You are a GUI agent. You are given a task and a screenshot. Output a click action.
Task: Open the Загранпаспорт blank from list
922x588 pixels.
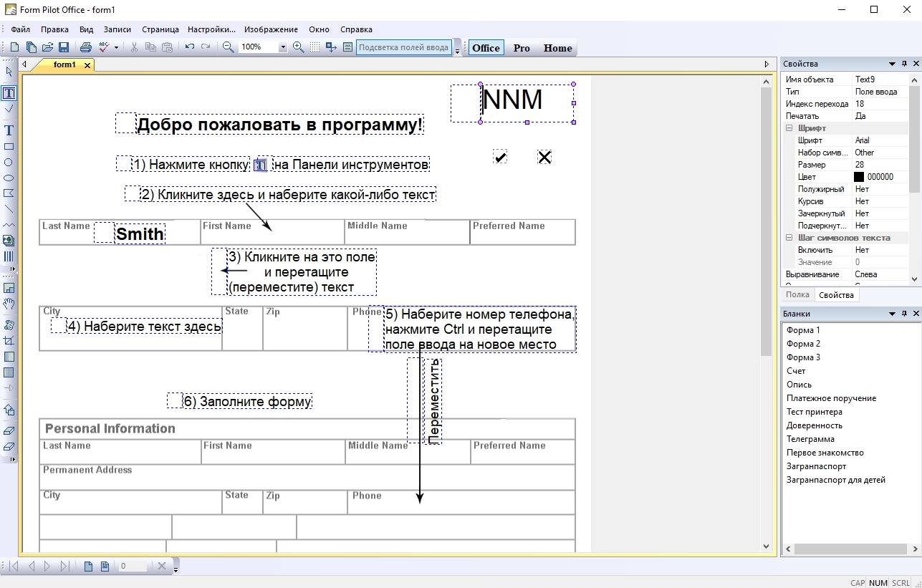click(x=816, y=466)
